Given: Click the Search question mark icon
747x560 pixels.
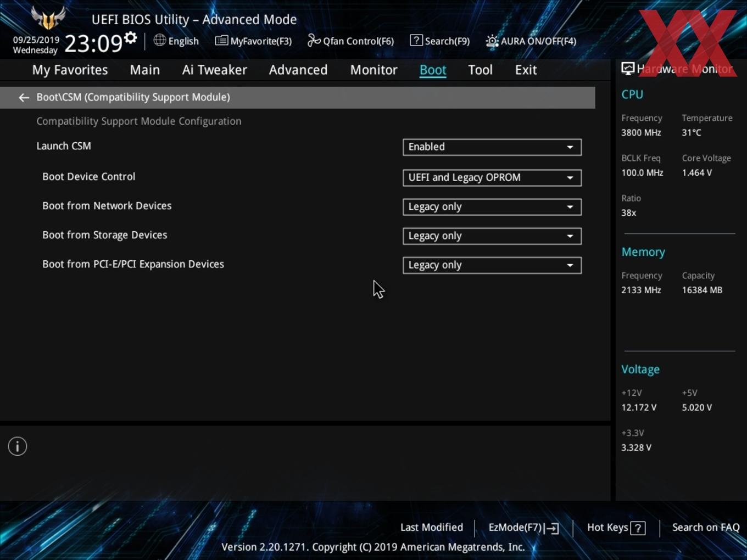Looking at the screenshot, I should [x=416, y=40].
